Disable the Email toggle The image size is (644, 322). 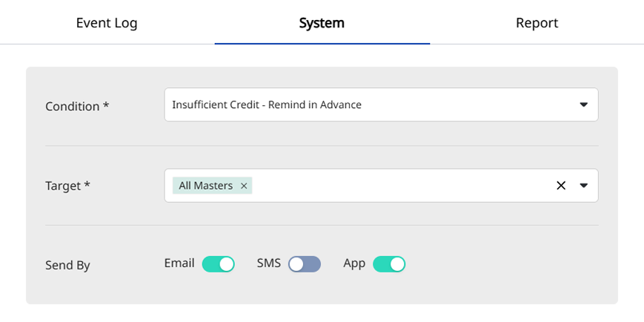tap(218, 264)
